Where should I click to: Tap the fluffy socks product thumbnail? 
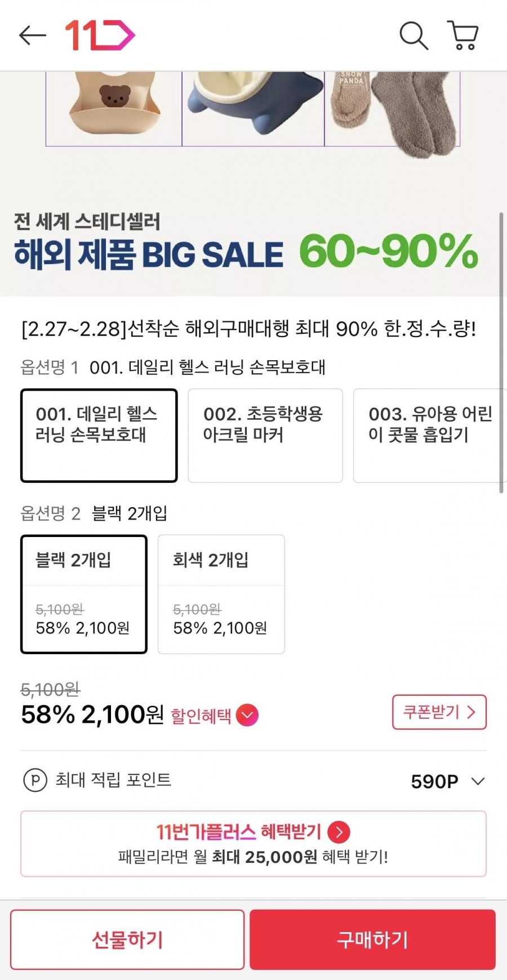(393, 110)
